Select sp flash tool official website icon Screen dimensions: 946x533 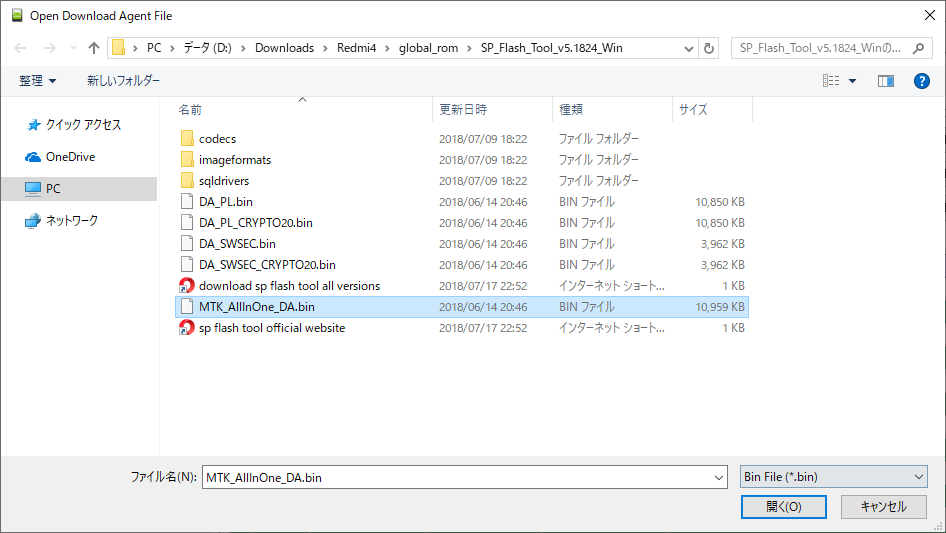coord(187,328)
